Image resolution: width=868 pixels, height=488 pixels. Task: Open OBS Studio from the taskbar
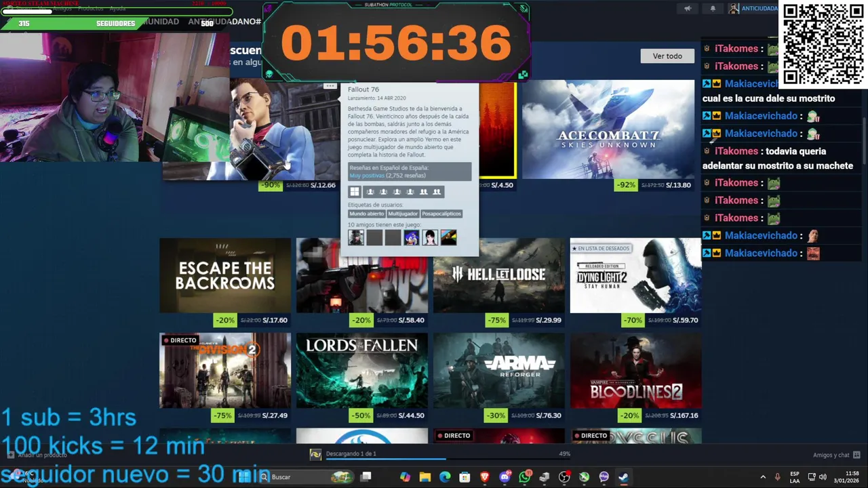564,477
